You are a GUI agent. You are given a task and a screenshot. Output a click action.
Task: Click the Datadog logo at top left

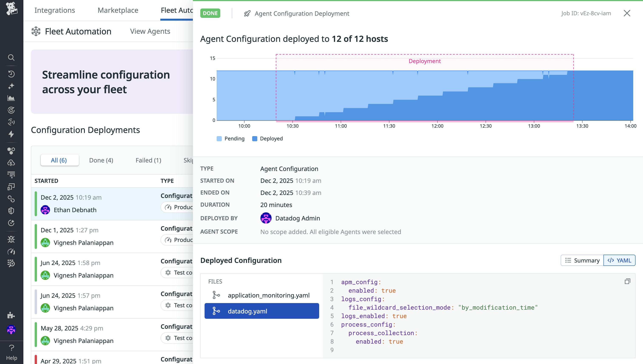coord(11,9)
